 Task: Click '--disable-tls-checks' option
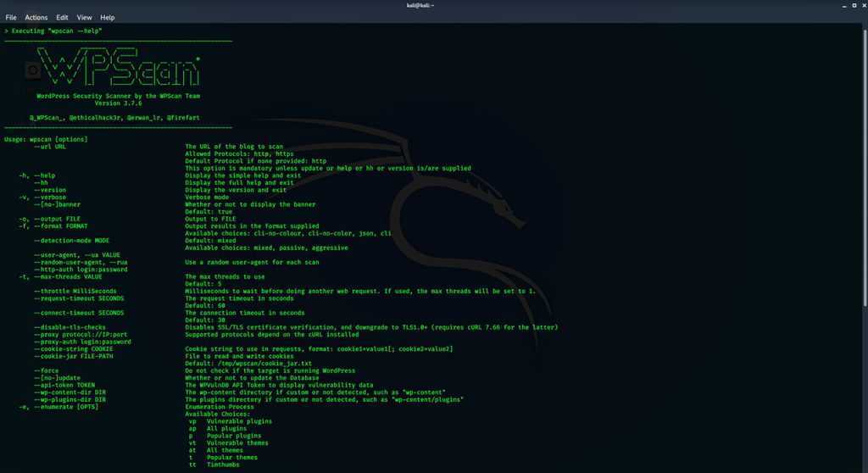pyautogui.click(x=70, y=327)
